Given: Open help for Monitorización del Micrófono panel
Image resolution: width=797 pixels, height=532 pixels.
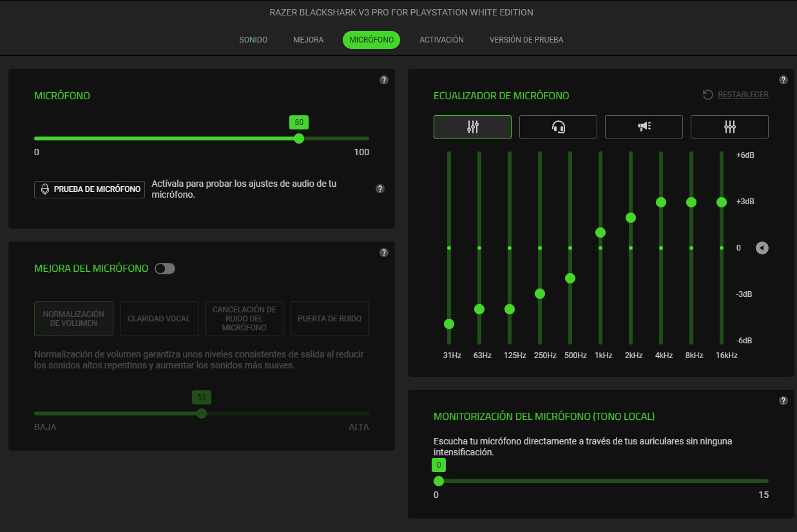Looking at the screenshot, I should pyautogui.click(x=783, y=401).
